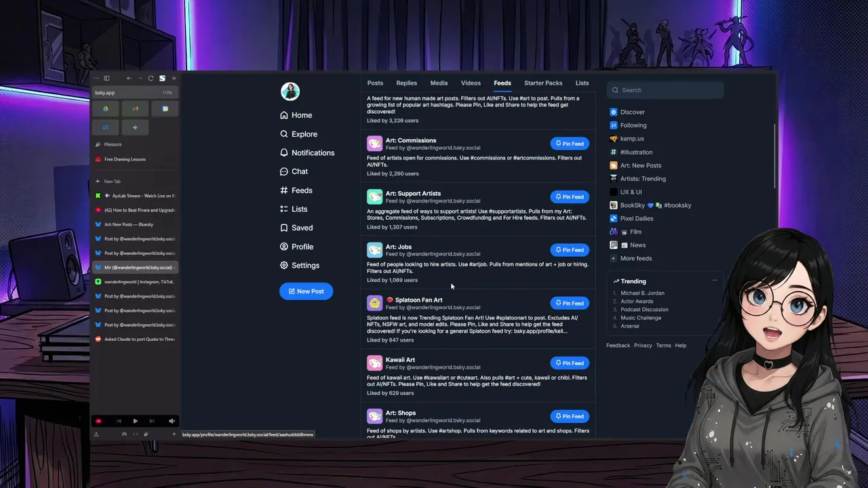Viewport: 868px width, 488px height.
Task: Open Artists: Trending feed in sidebar
Action: [637, 179]
